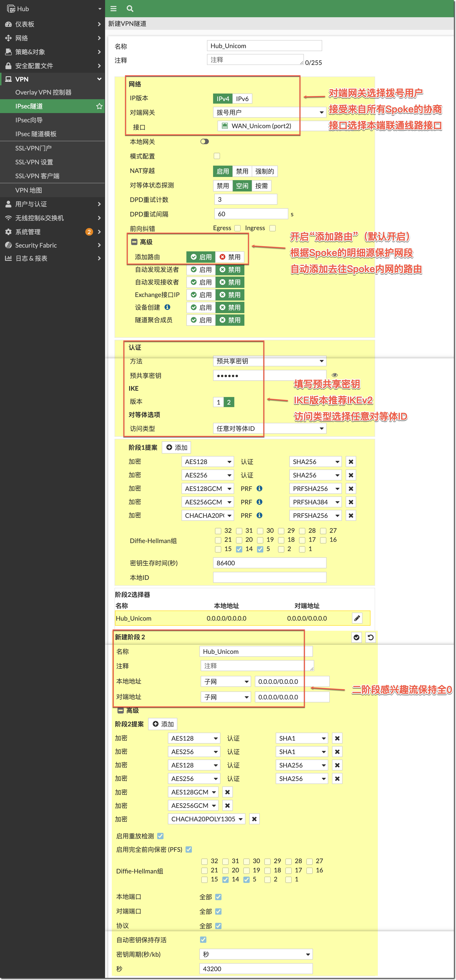This screenshot has width=456, height=980.
Task: Uncheck 启用完全前向保密 (PFS)
Action: 188,849
